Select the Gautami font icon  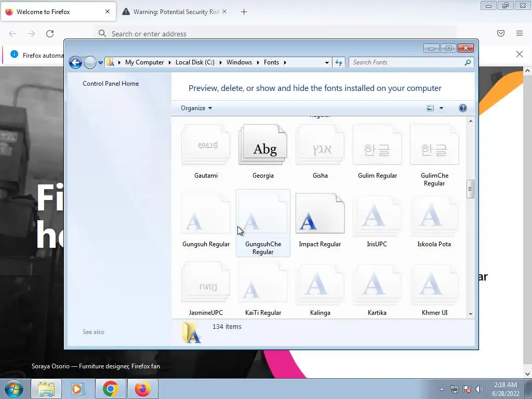point(206,145)
